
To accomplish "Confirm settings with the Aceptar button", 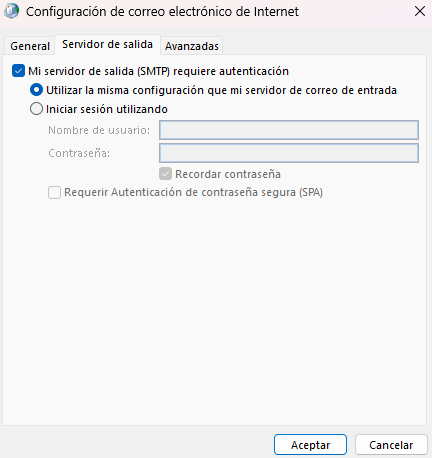I will tap(310, 445).
